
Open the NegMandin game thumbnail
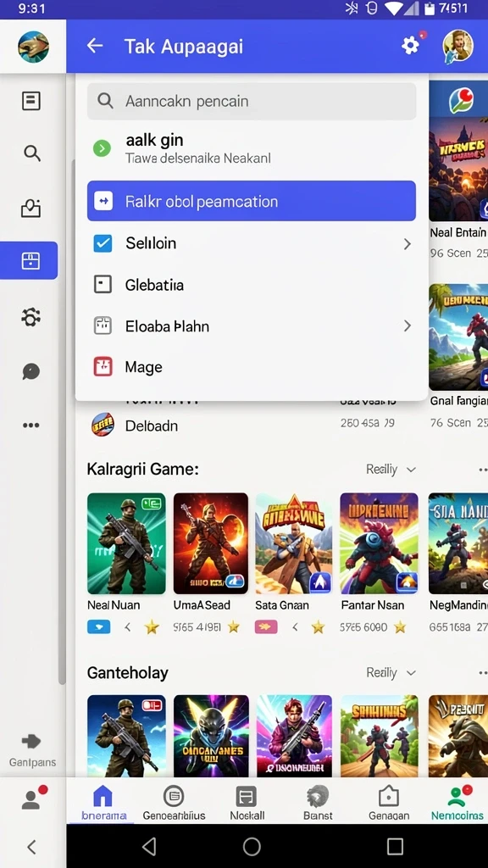458,543
